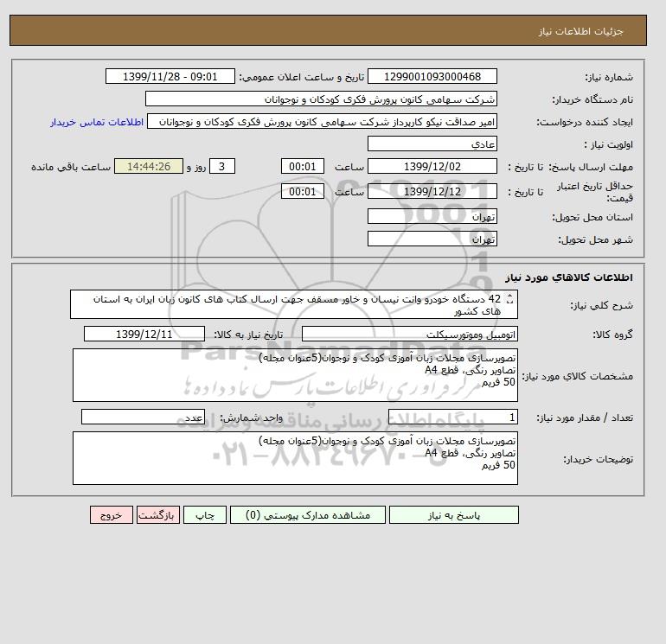The image size is (666, 644).
Task: Click the حداقل تاریخ اعتبار قیمت label
Action: click(x=595, y=192)
